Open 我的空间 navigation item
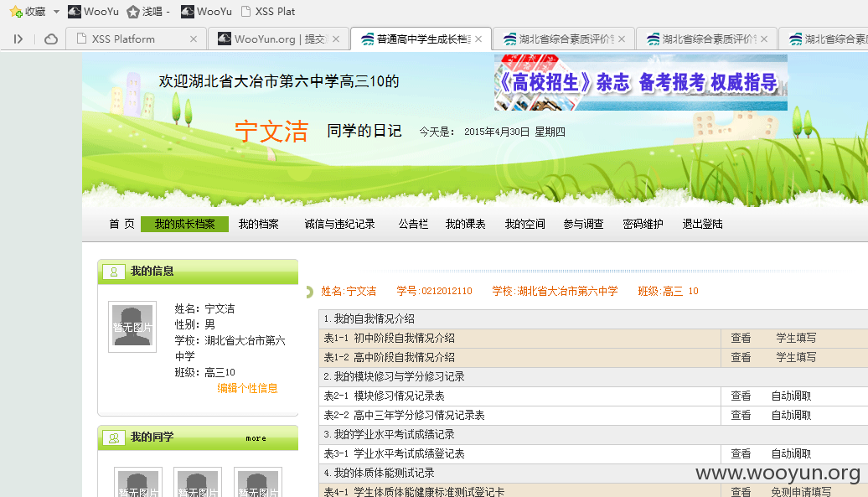868x497 pixels. click(x=524, y=224)
